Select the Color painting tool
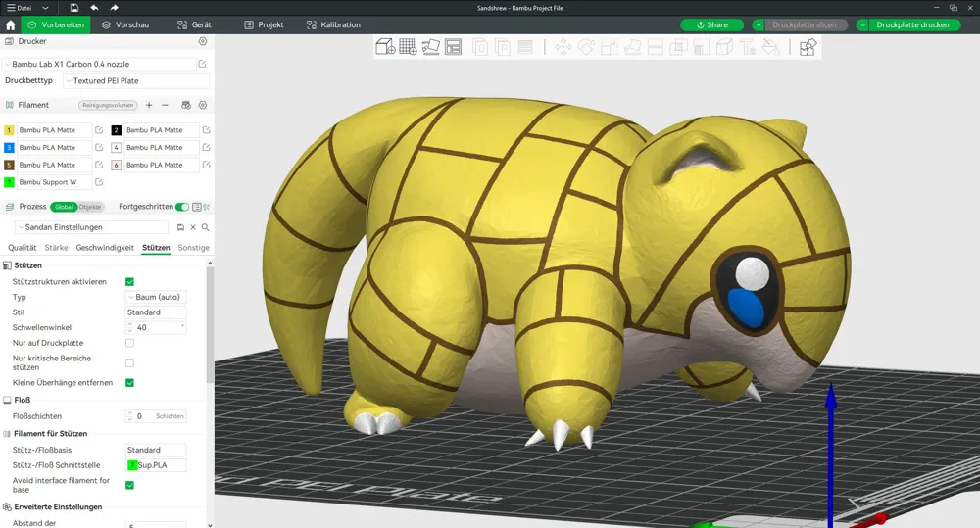Image resolution: width=980 pixels, height=528 pixels. [x=770, y=47]
